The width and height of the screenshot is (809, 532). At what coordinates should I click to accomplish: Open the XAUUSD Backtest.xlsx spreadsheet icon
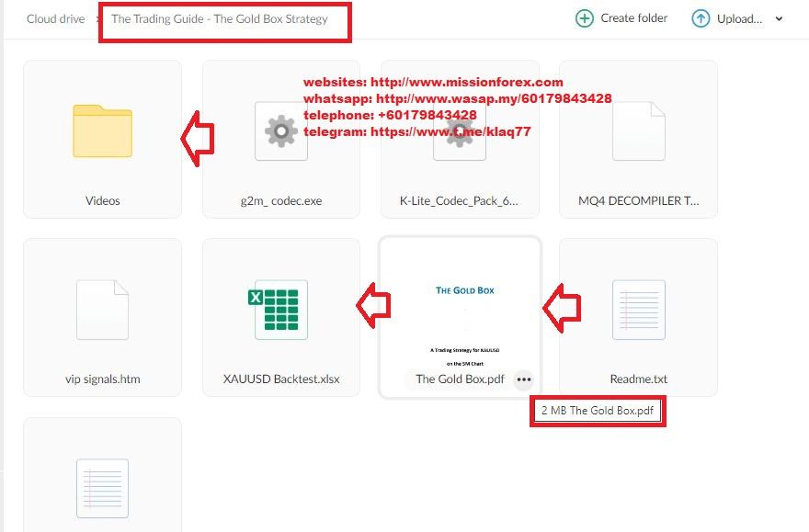coord(280,310)
